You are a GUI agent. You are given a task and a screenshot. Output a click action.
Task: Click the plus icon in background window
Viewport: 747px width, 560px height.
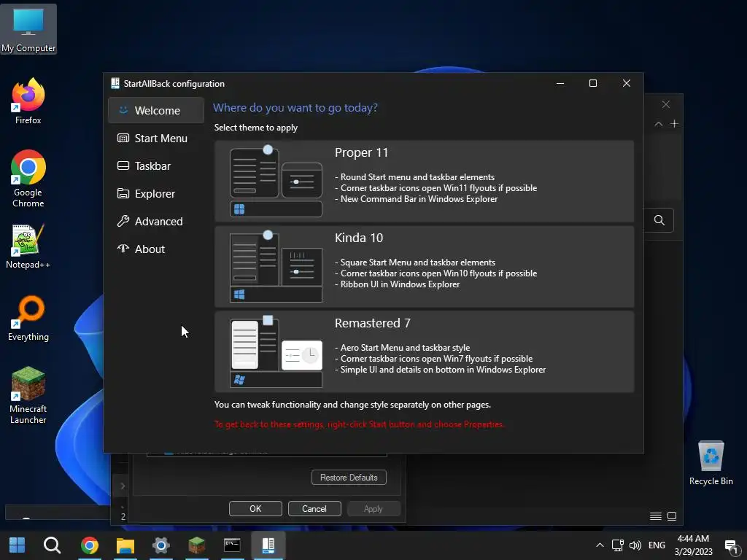click(x=674, y=124)
